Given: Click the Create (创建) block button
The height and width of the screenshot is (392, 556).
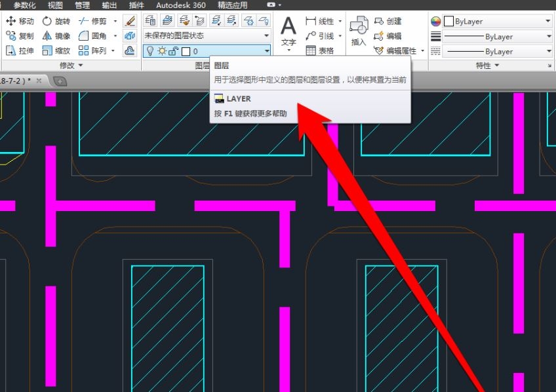Looking at the screenshot, I should point(388,21).
